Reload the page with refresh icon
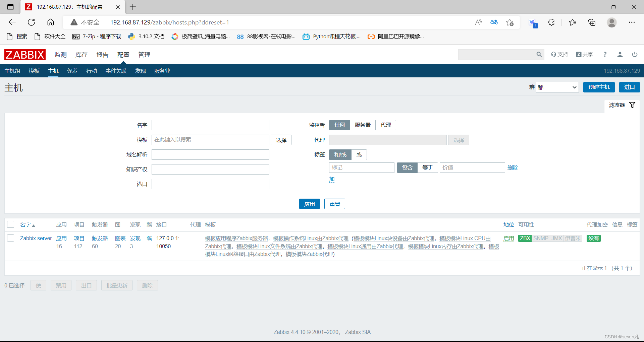The image size is (644, 342). [32, 22]
